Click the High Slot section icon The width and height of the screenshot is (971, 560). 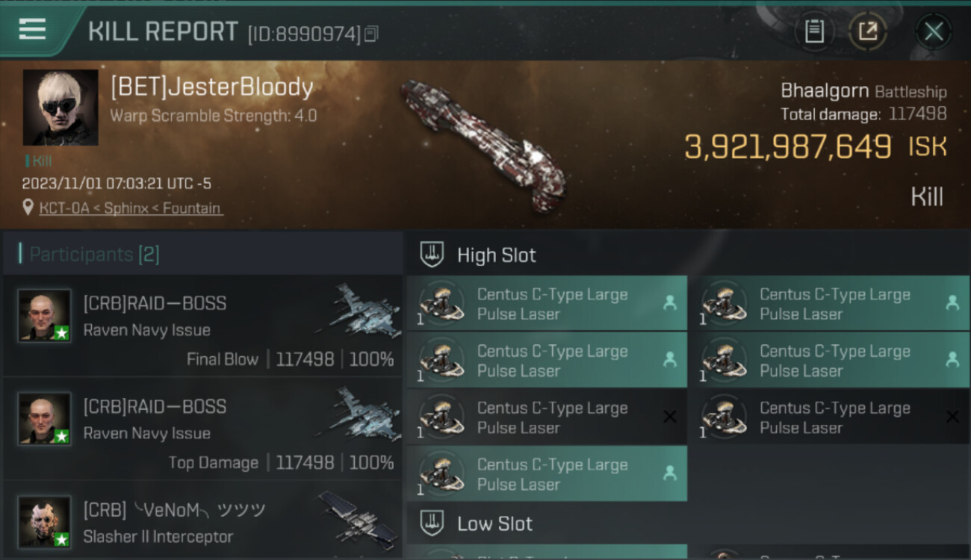tap(432, 255)
